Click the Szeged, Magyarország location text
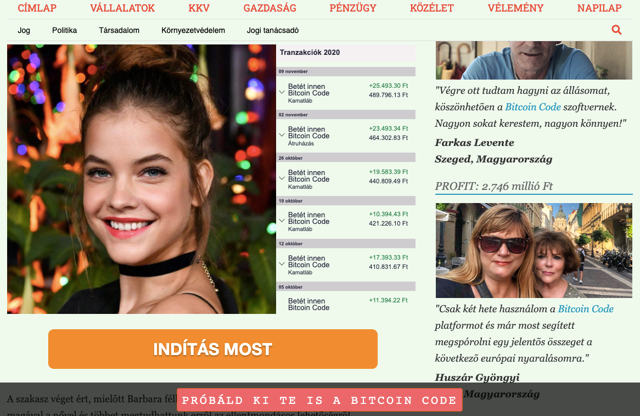 coord(493,159)
